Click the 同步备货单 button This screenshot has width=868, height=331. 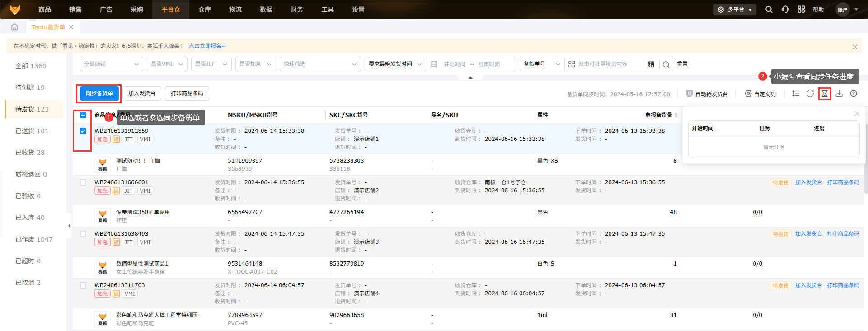point(99,93)
